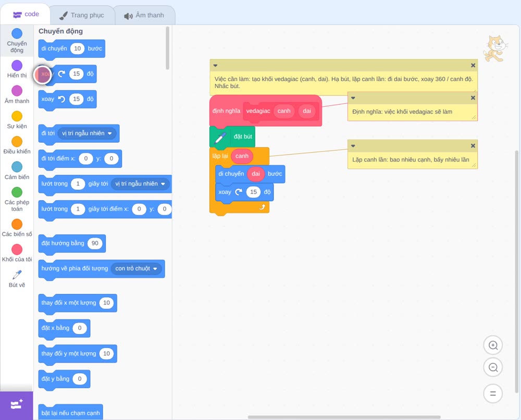Screen dimensions: 521x420
Task: Open vị trí ngẫu nhiên dropdown in lướt trong block
Action: pos(140,184)
